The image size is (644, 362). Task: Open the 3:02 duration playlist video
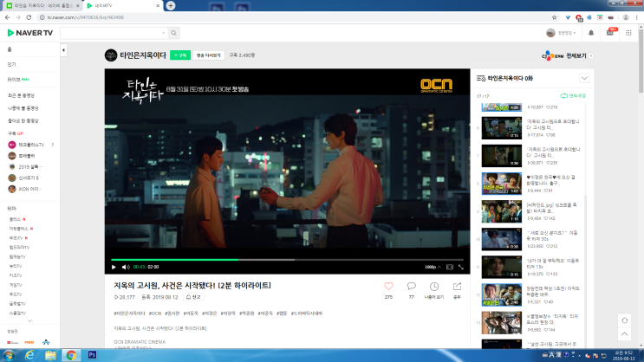point(502,184)
